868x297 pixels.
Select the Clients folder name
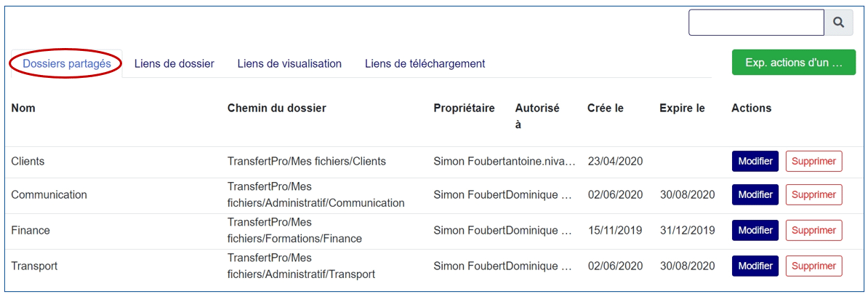[28, 161]
